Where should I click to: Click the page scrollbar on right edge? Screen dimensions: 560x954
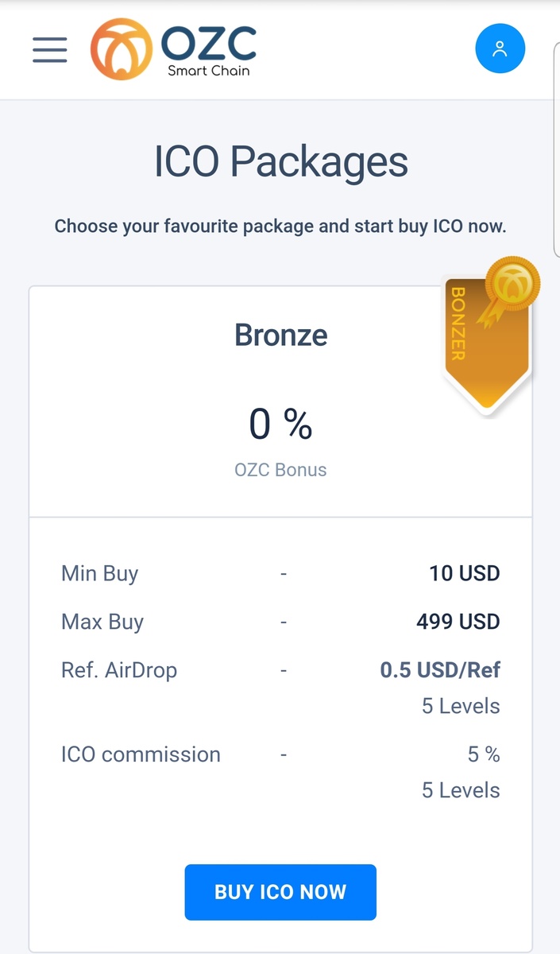click(x=556, y=151)
